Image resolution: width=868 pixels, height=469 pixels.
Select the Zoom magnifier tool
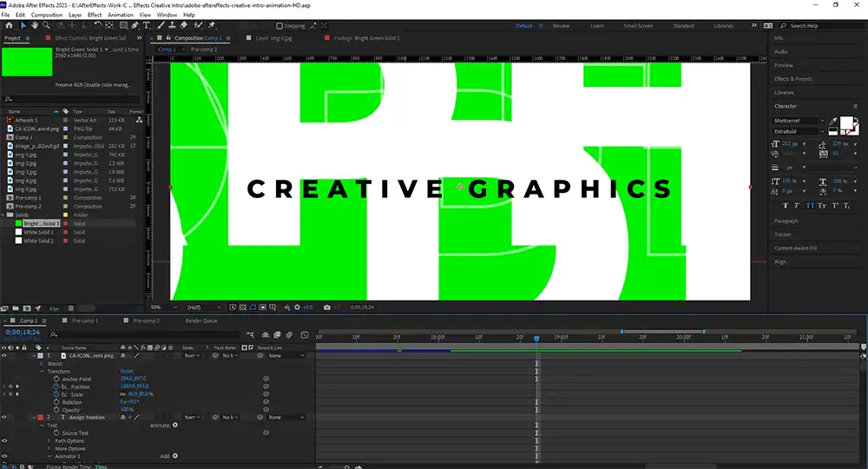click(47, 26)
